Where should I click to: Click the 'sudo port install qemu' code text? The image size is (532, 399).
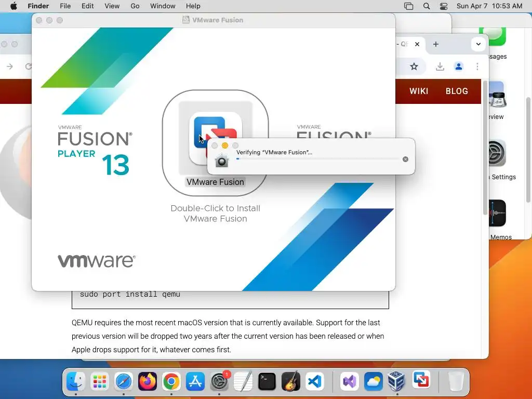(x=130, y=294)
